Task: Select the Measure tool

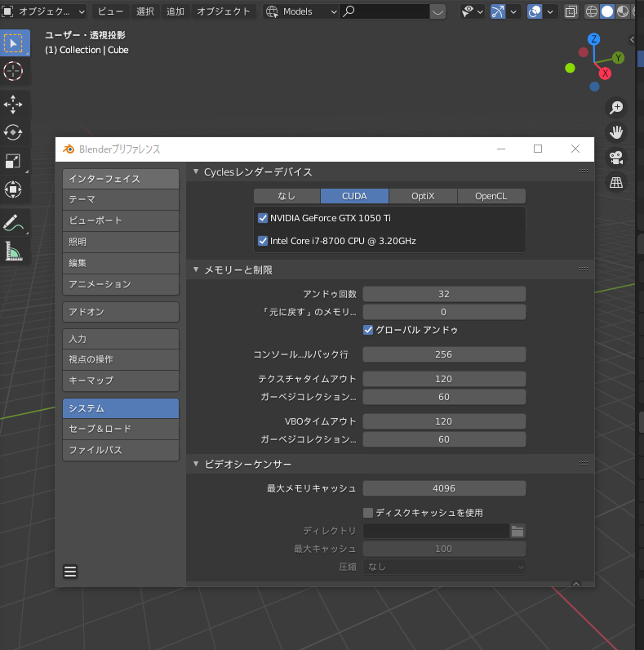Action: [13, 252]
